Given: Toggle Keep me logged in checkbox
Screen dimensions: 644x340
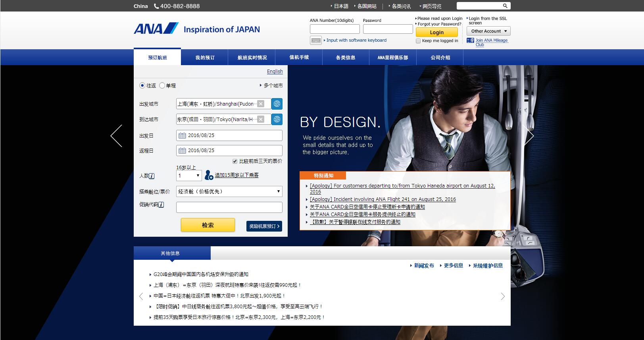Looking at the screenshot, I should coord(418,41).
